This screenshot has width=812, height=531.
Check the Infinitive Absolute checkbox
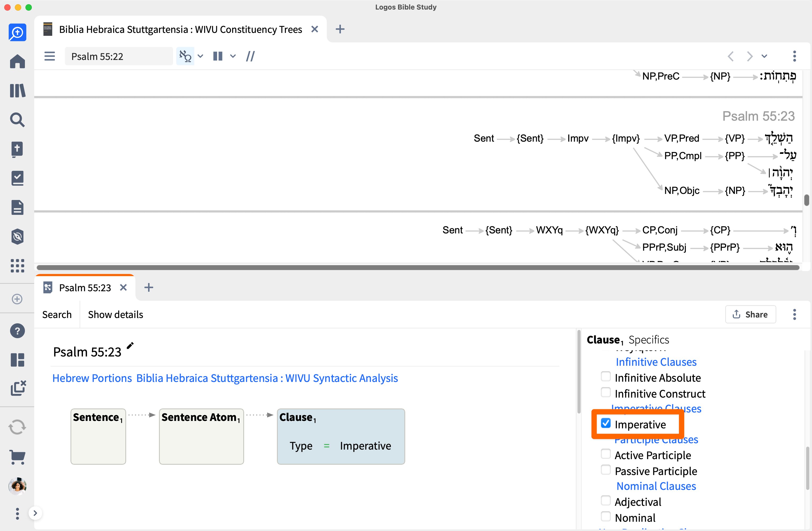[605, 376]
